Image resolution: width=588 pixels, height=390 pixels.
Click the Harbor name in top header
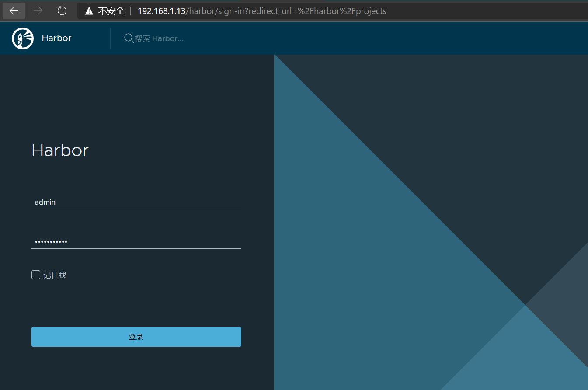coord(56,38)
